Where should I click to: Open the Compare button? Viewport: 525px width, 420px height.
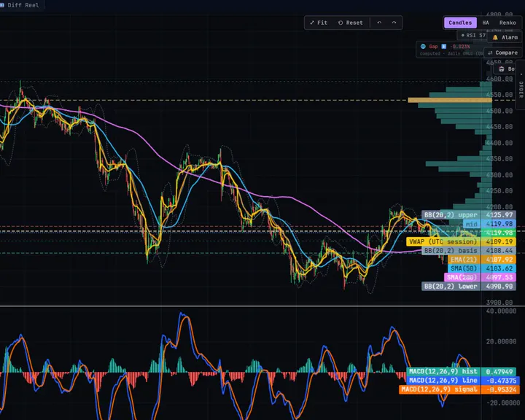[503, 53]
